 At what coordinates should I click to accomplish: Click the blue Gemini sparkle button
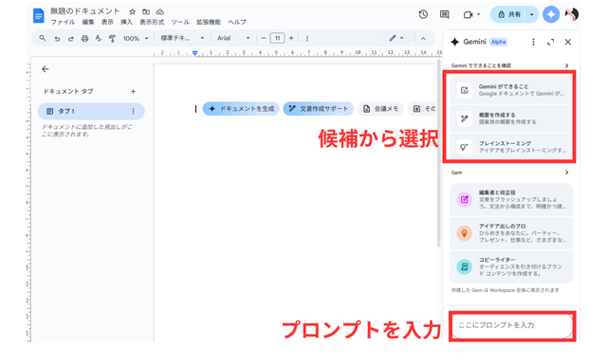[x=551, y=15]
